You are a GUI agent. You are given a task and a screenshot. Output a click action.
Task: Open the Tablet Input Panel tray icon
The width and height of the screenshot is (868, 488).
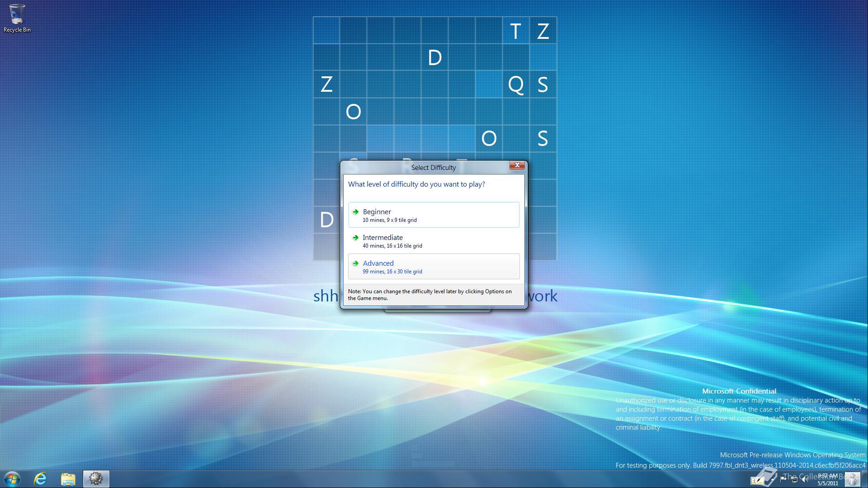point(758,480)
